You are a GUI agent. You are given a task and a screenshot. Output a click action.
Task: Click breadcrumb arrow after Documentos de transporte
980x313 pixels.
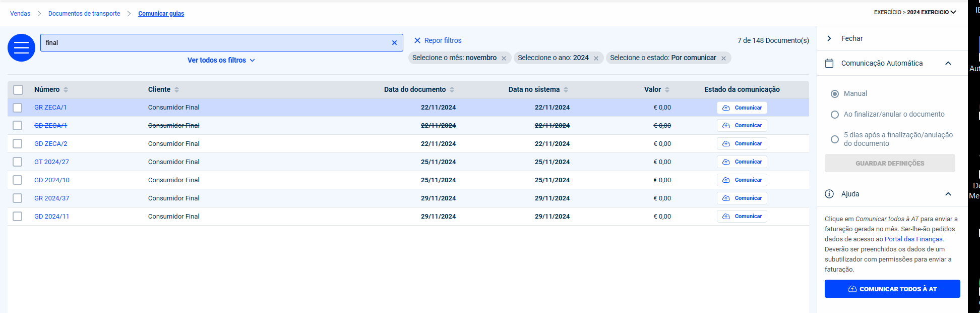(129, 14)
